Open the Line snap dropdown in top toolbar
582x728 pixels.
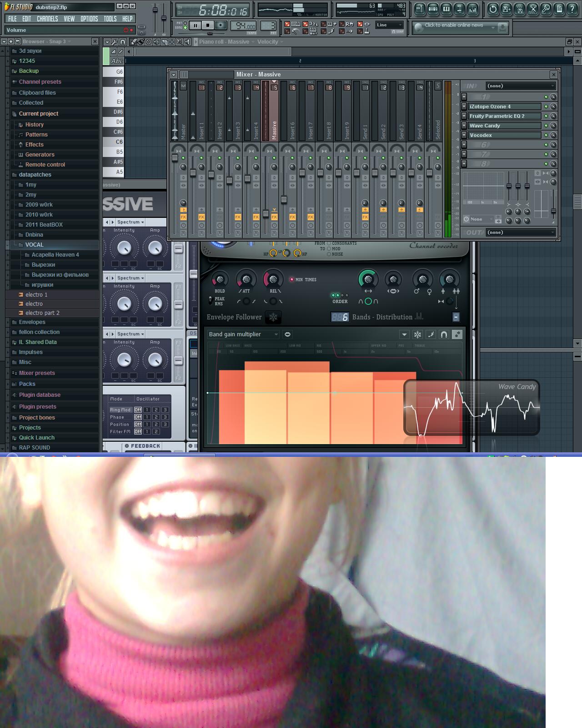pos(390,25)
